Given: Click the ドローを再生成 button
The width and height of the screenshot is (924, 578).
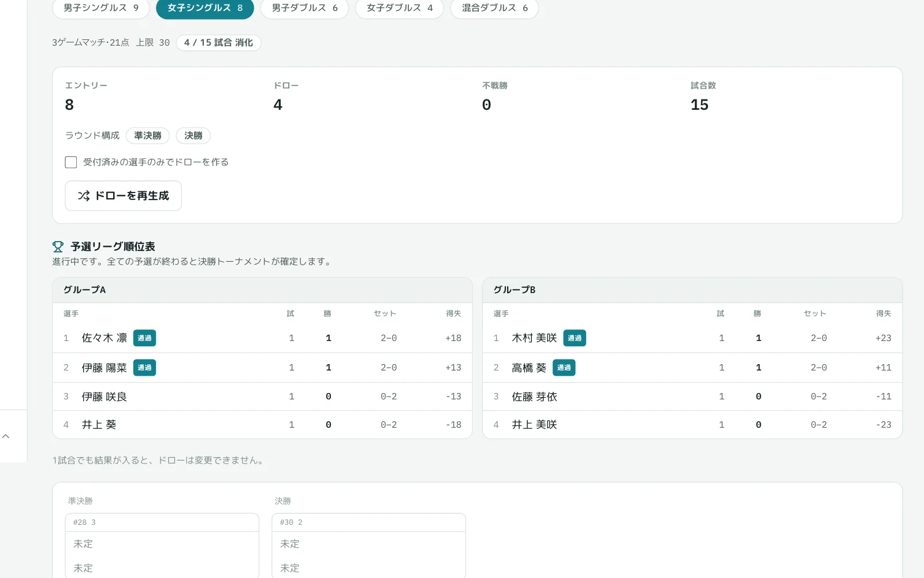Looking at the screenshot, I should [x=124, y=196].
